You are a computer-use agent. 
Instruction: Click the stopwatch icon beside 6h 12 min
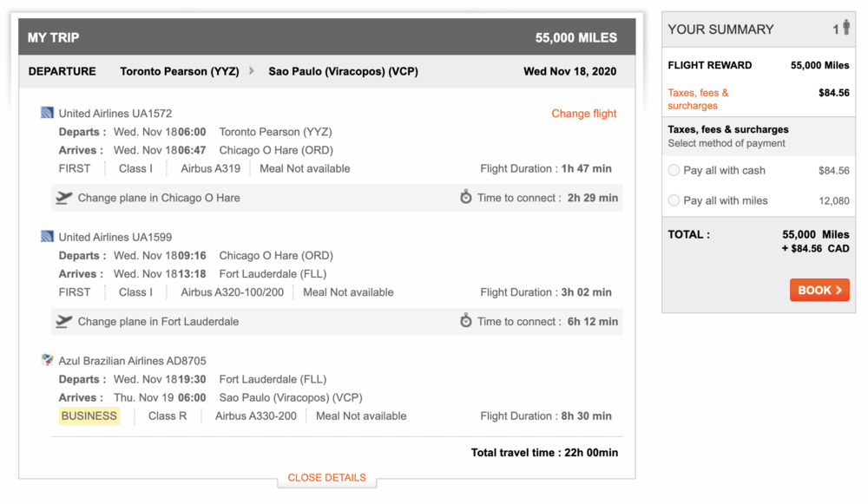(x=466, y=321)
